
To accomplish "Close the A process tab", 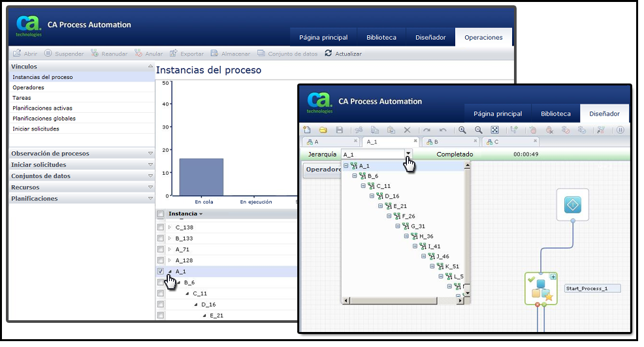I will coord(356,141).
